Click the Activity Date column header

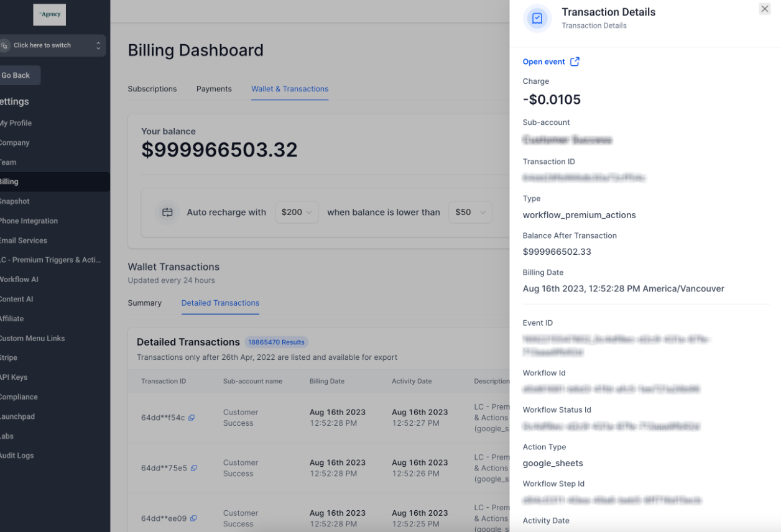click(x=412, y=381)
